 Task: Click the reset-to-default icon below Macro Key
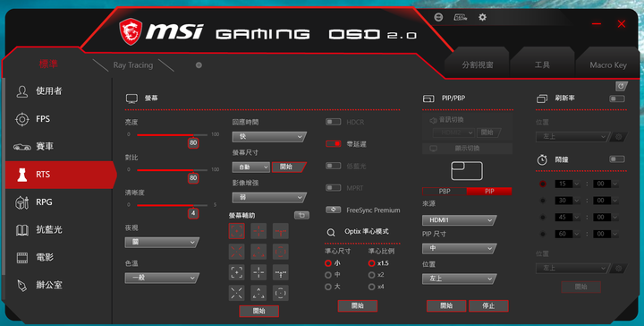[621, 86]
